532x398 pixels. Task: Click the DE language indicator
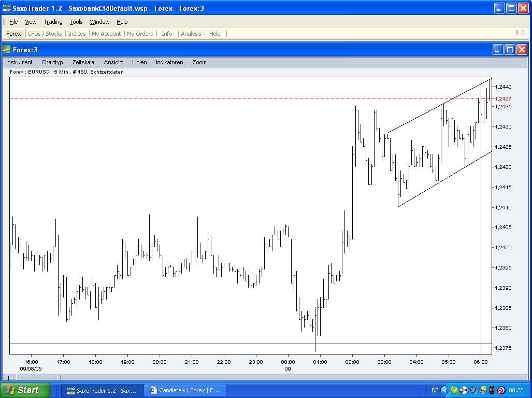435,391
